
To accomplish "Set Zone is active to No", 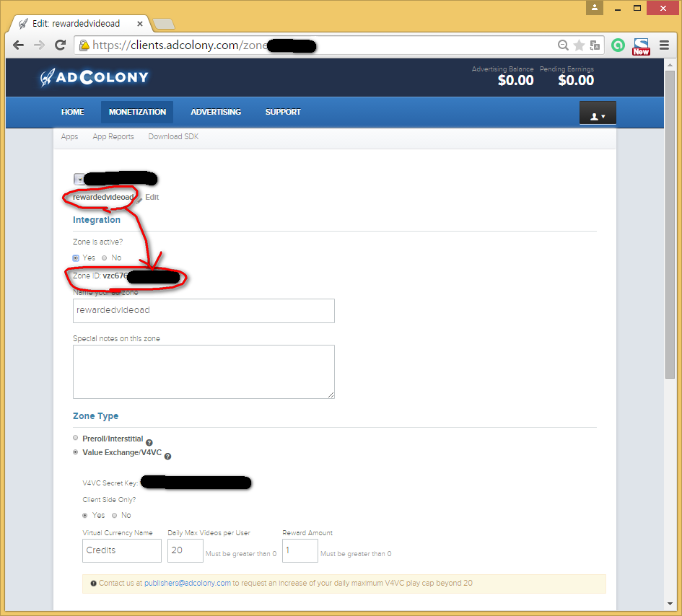I will point(105,258).
